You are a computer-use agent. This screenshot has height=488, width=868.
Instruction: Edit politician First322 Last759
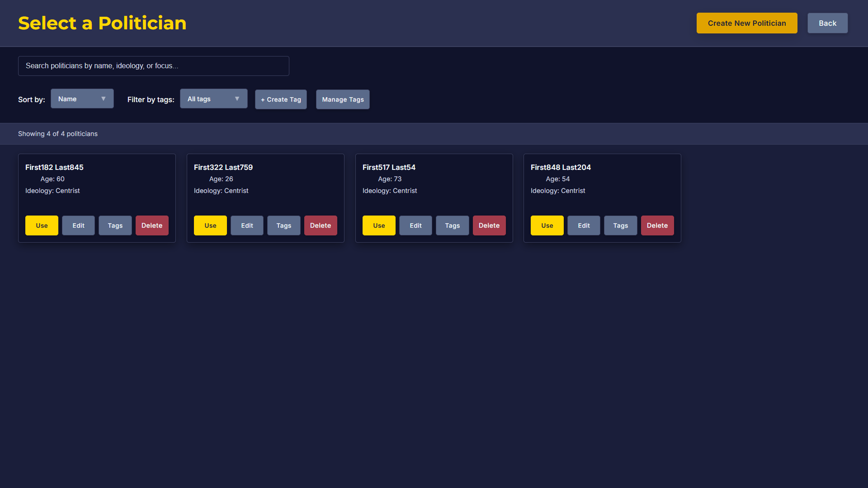point(247,225)
